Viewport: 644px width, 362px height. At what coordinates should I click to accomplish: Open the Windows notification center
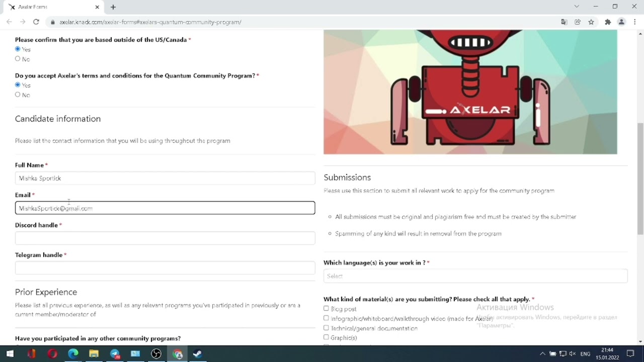[x=630, y=353]
